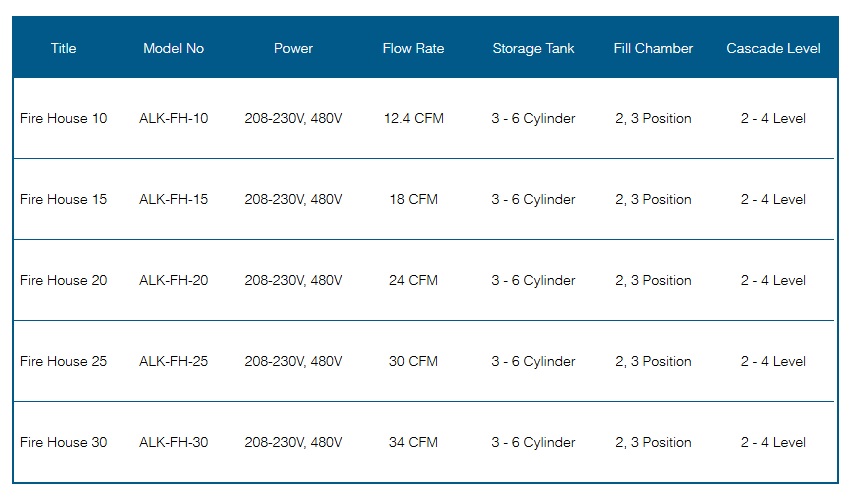Viewport: 853px width, 497px height.
Task: Select model number ALK-FH-10
Action: tap(174, 119)
